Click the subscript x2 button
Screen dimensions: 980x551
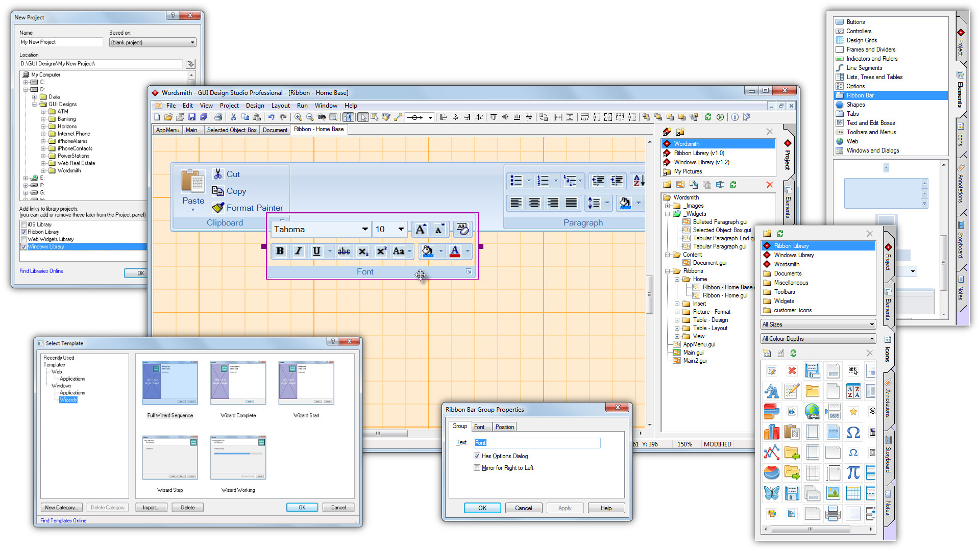363,251
